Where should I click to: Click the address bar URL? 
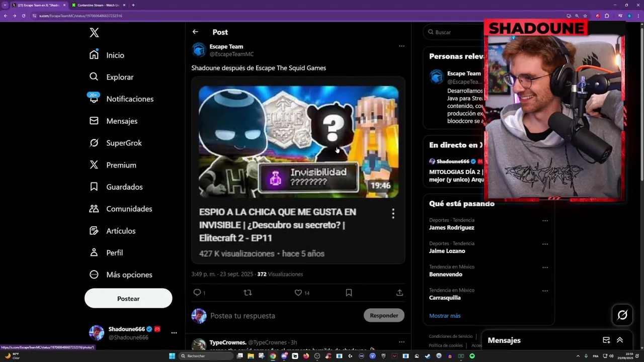[80, 16]
